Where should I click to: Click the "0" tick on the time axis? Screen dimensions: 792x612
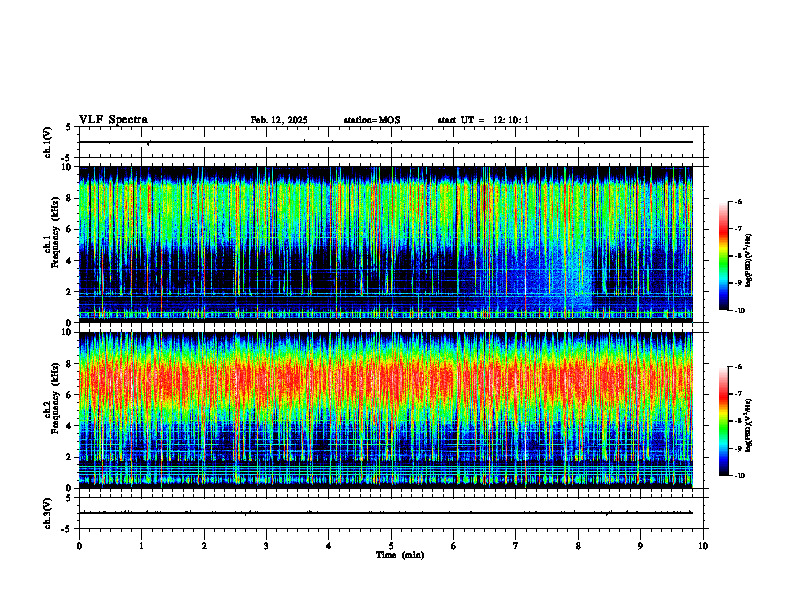click(79, 546)
